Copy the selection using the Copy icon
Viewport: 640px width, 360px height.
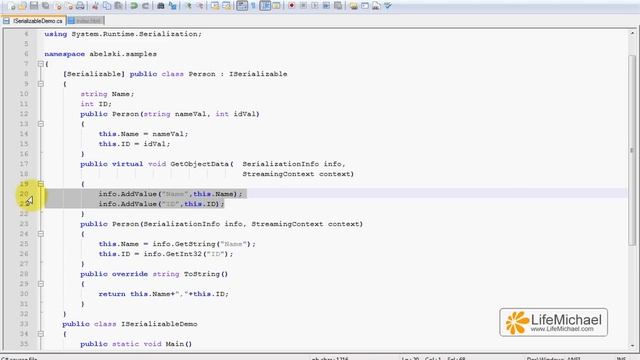click(x=107, y=6)
